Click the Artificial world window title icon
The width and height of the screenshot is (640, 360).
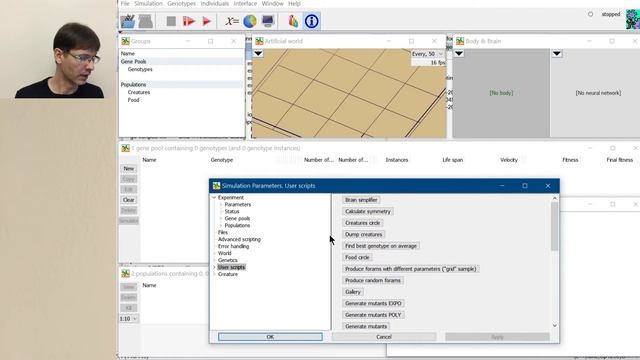(x=259, y=41)
